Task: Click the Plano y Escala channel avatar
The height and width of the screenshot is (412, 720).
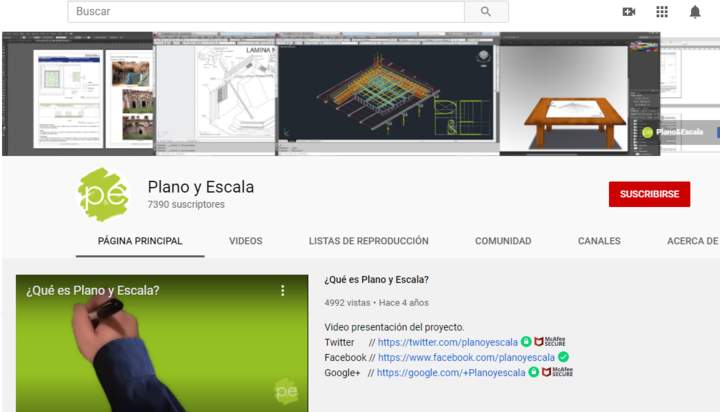Action: (103, 194)
